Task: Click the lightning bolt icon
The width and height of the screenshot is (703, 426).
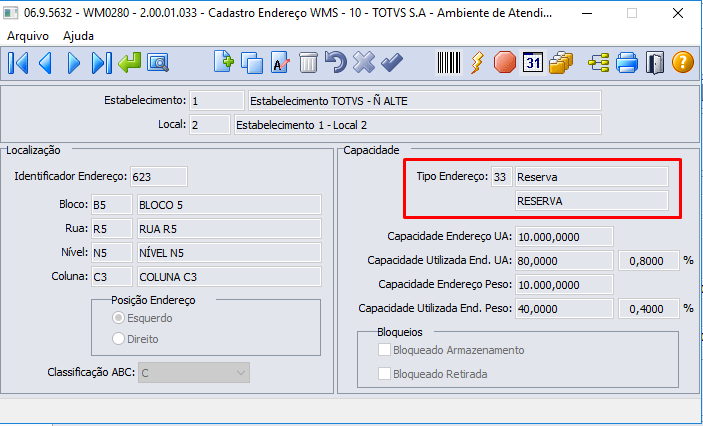Action: pyautogui.click(x=477, y=62)
